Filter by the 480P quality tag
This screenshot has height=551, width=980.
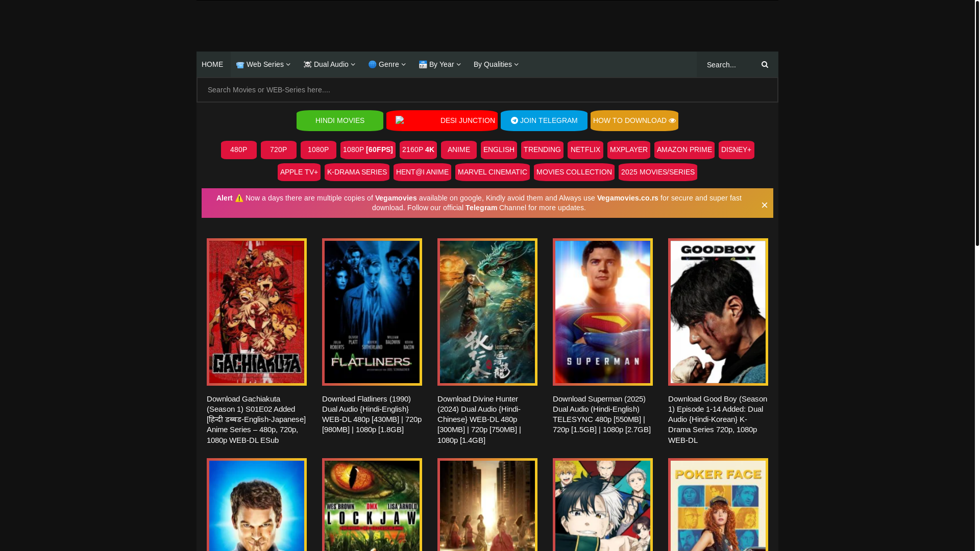[239, 150]
